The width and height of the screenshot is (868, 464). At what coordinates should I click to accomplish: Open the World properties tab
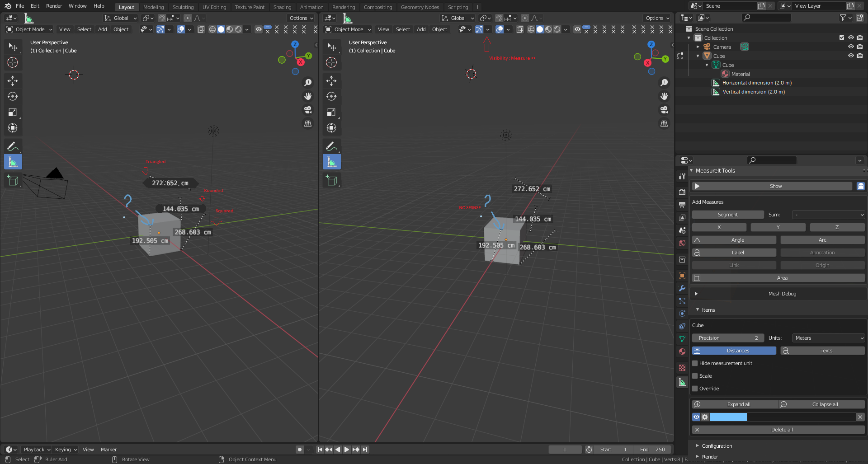click(682, 243)
